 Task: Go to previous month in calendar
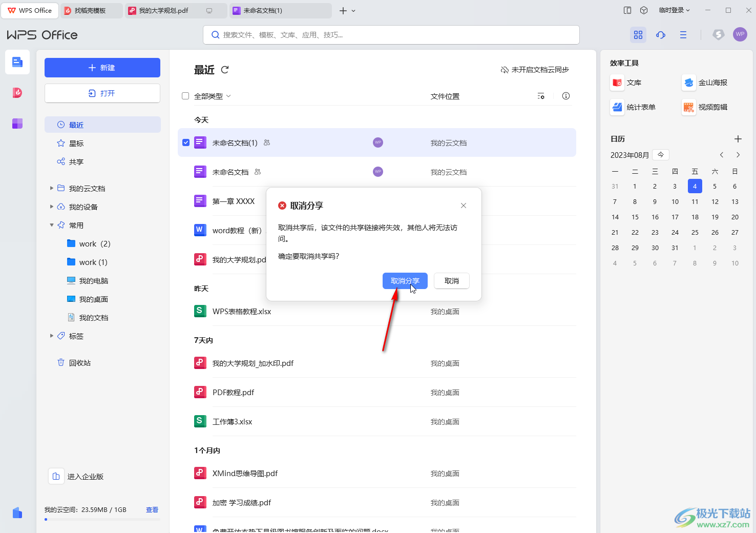click(722, 155)
